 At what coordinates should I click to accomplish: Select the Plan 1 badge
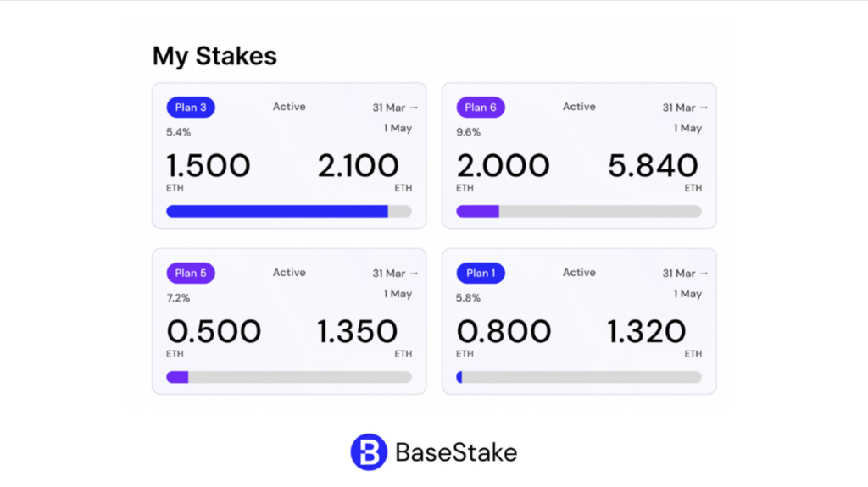click(481, 274)
